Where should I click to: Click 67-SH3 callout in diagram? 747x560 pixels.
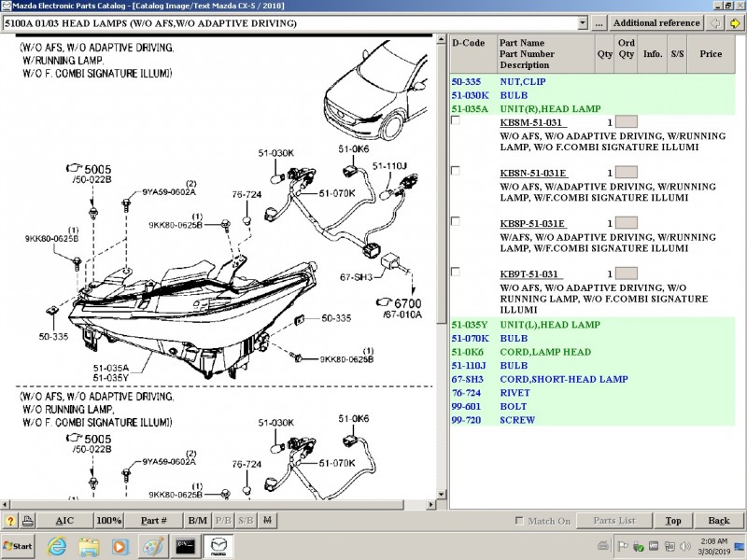tap(356, 276)
